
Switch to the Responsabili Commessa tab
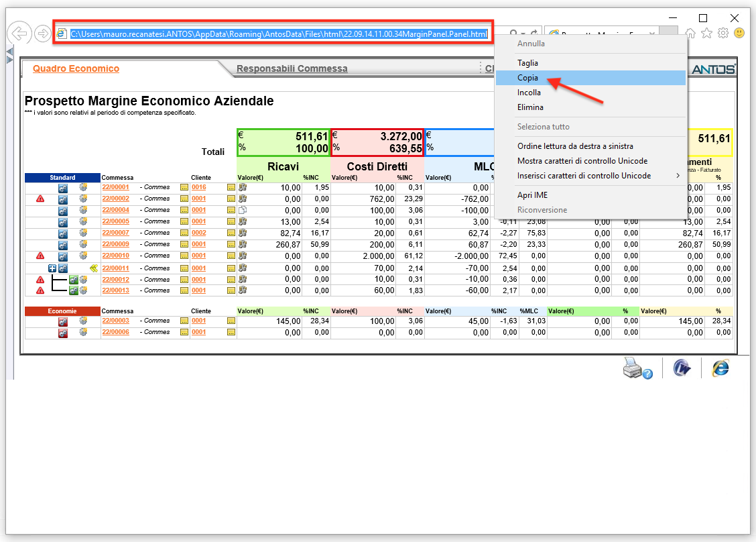292,68
